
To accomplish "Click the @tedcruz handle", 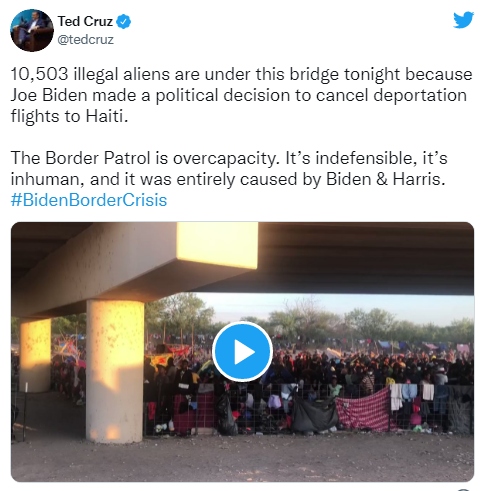I will click(x=86, y=40).
